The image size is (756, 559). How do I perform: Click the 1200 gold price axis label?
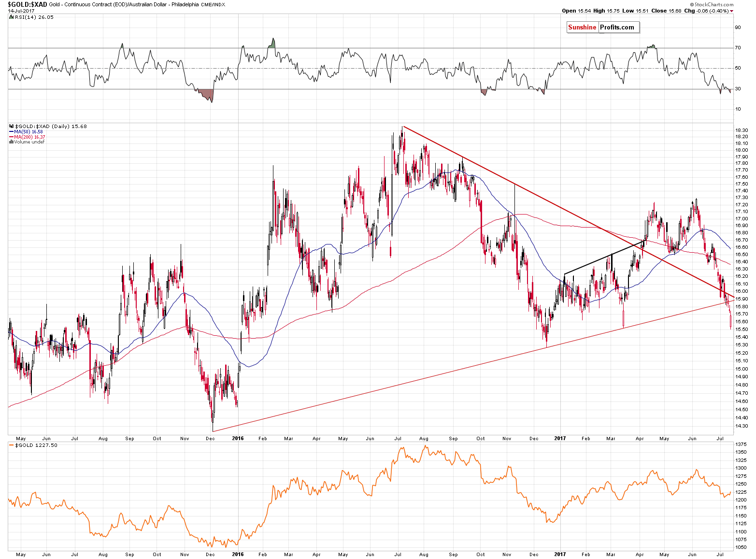click(x=740, y=500)
